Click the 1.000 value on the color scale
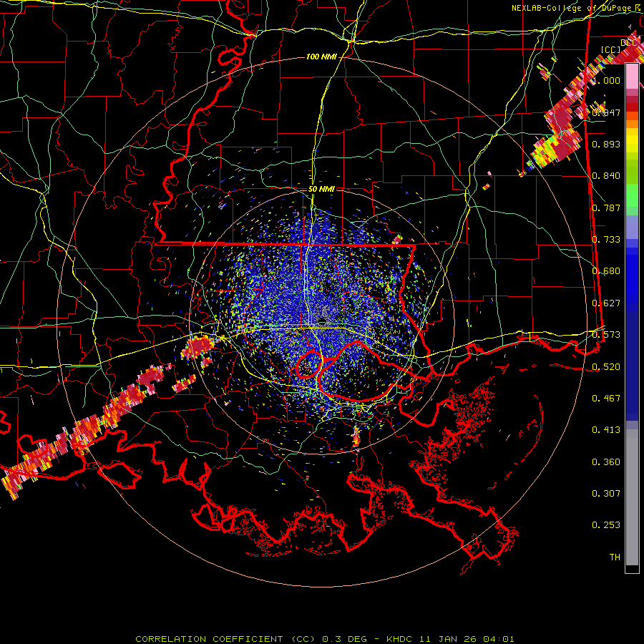The image size is (644, 644). pyautogui.click(x=606, y=80)
